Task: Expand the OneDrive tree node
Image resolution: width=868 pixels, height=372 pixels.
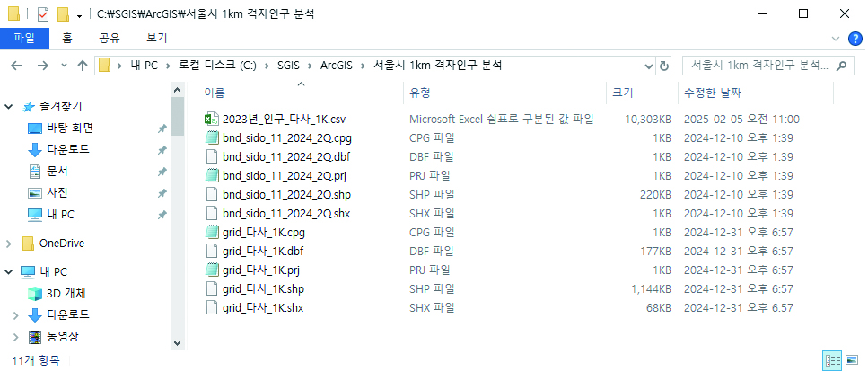Action: [9, 243]
